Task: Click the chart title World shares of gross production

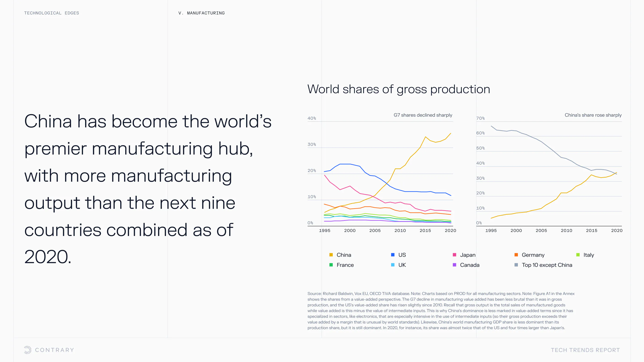Action: (x=398, y=89)
